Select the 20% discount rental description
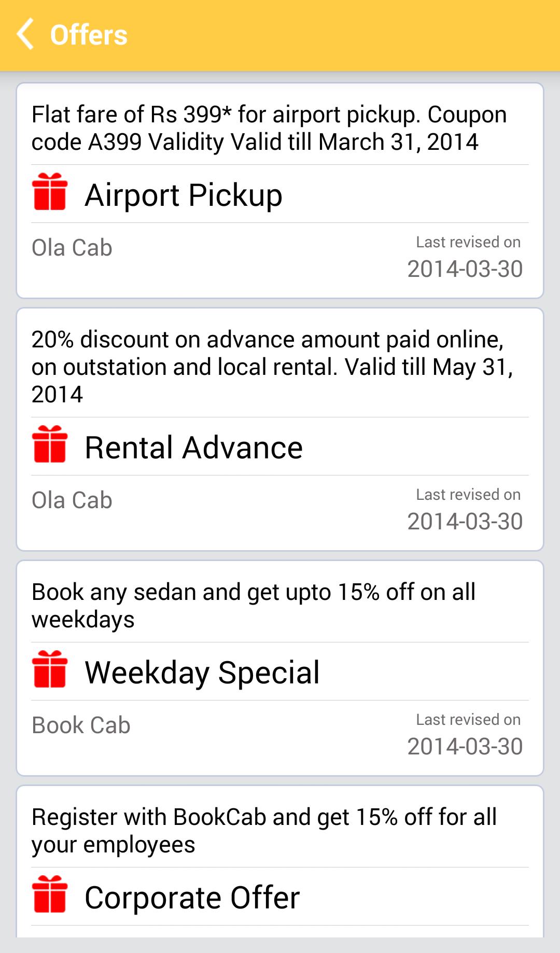 [x=272, y=367]
